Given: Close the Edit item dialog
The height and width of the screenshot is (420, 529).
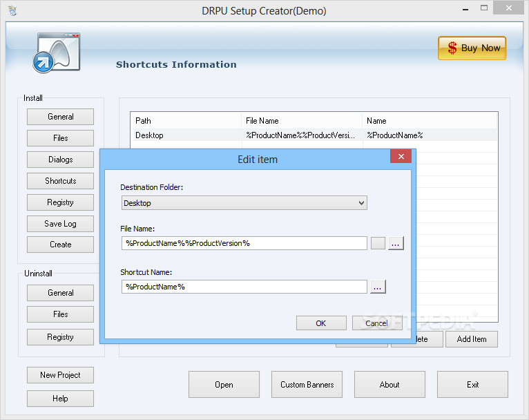Looking at the screenshot, I should tap(401, 156).
